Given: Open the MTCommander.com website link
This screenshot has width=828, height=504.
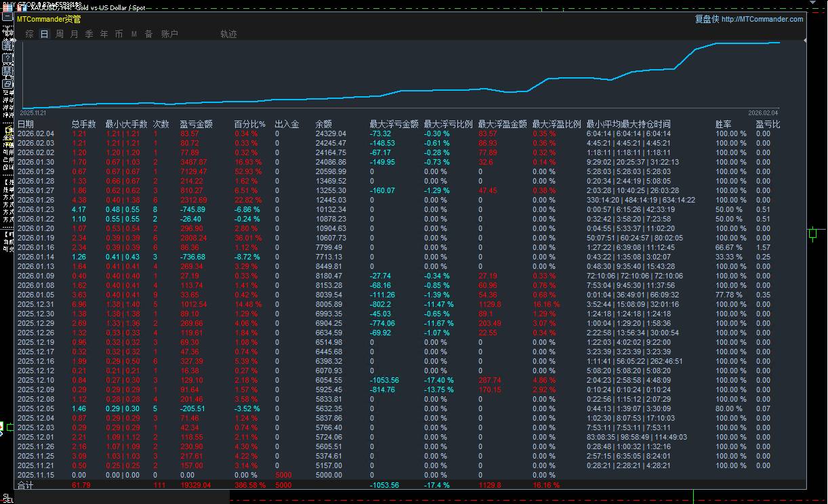Looking at the screenshot, I should pos(762,19).
